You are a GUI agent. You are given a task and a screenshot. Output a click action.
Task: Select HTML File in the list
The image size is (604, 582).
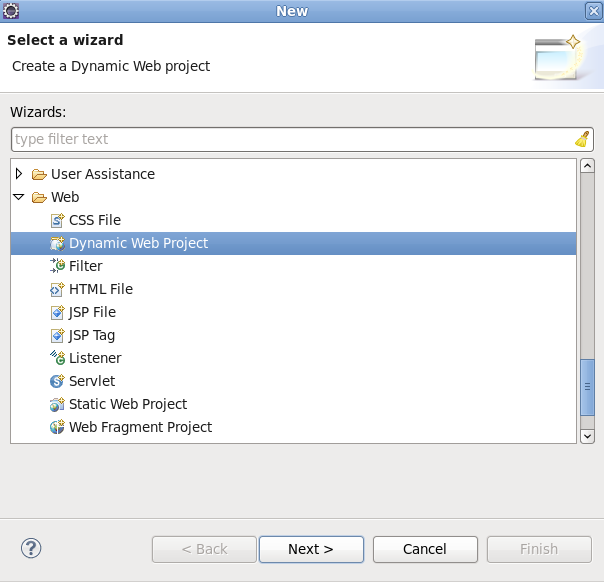coord(101,289)
